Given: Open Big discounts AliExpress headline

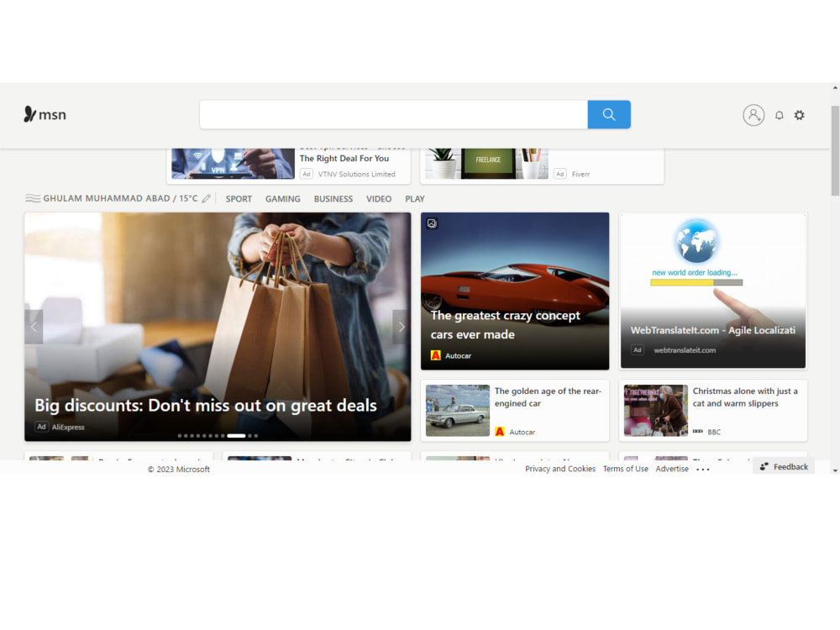Looking at the screenshot, I should pos(206,406).
